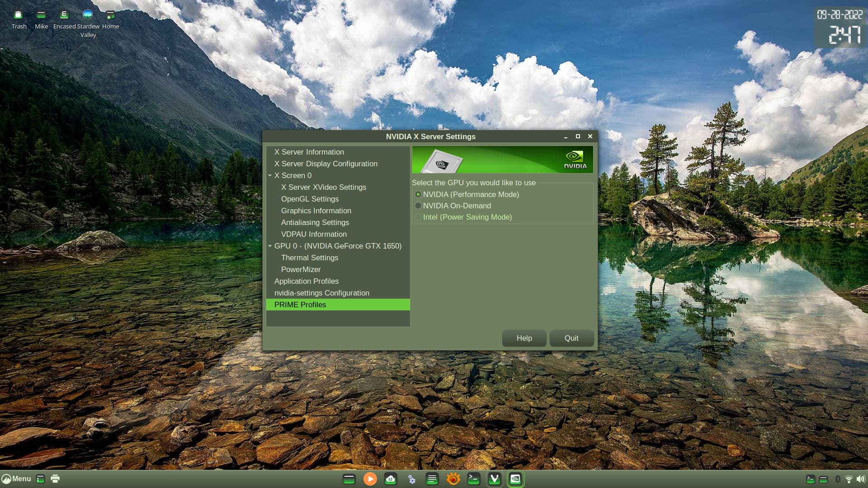Select NVIDIA On-Demand radio button
The height and width of the screenshot is (488, 868).
[453, 206]
